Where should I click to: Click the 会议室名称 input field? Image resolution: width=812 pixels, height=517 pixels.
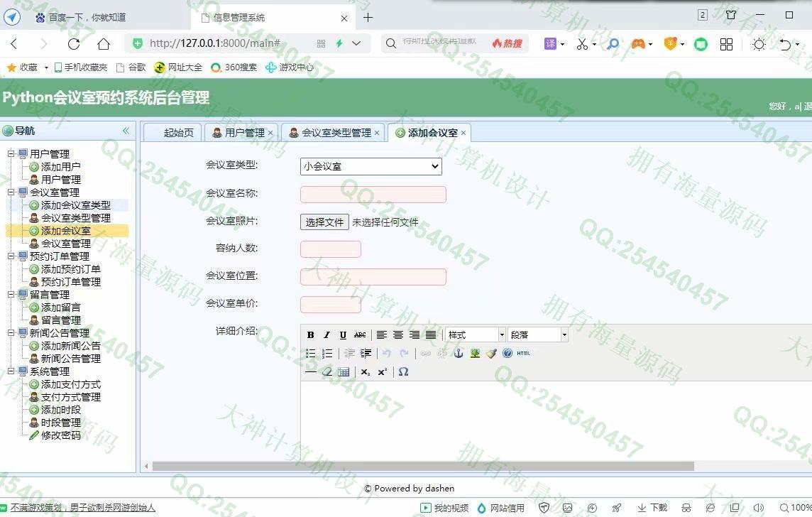click(x=373, y=195)
